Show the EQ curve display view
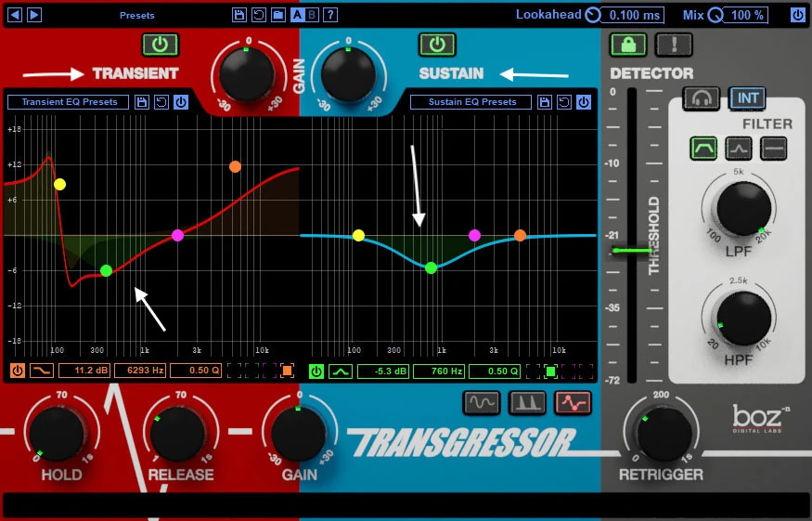812x521 pixels. click(573, 403)
